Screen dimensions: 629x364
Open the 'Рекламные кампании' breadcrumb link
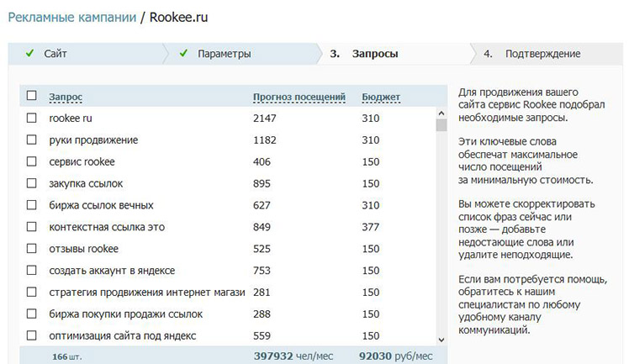pos(72,18)
